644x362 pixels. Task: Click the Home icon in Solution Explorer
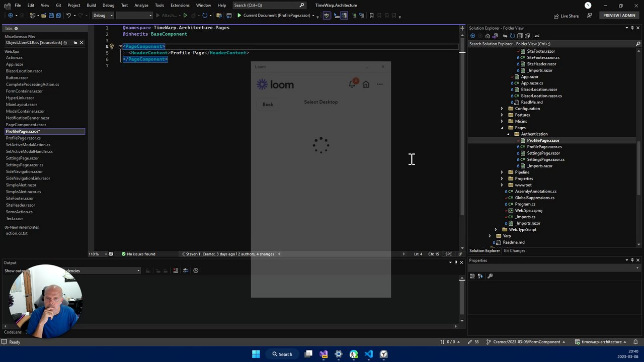[488, 36]
